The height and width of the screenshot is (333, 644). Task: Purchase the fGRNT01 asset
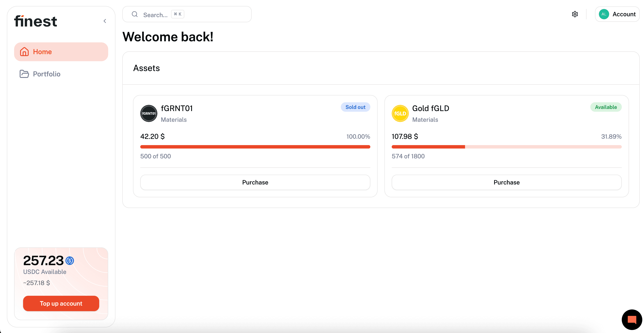[x=255, y=182]
